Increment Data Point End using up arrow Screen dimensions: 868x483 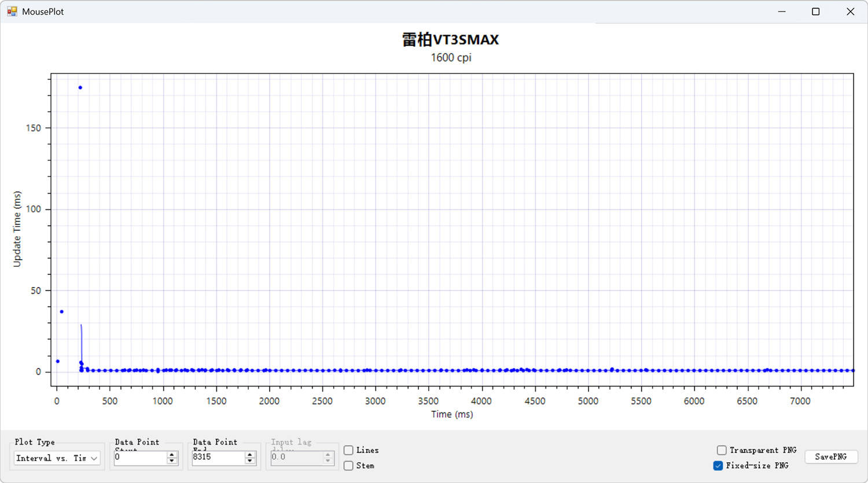[250, 455]
